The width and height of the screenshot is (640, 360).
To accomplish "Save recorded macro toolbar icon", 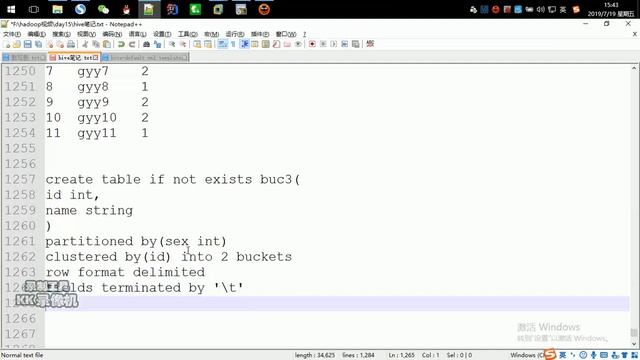I will (356, 44).
